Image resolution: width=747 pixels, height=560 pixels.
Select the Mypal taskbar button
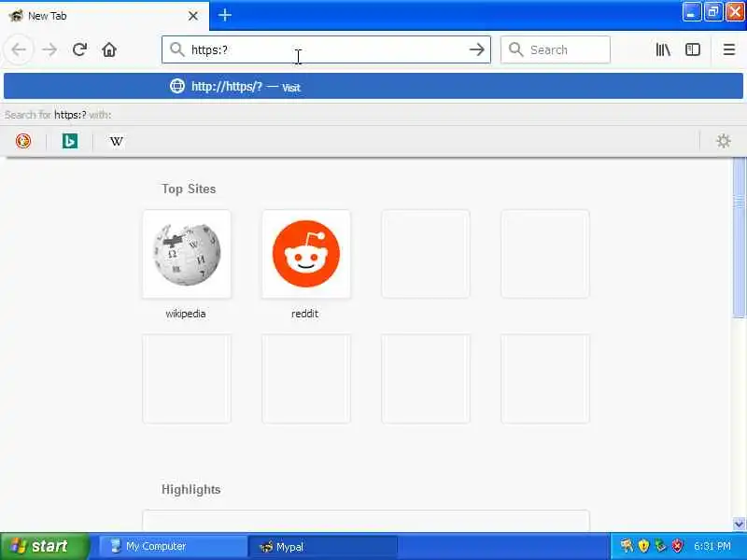323,546
